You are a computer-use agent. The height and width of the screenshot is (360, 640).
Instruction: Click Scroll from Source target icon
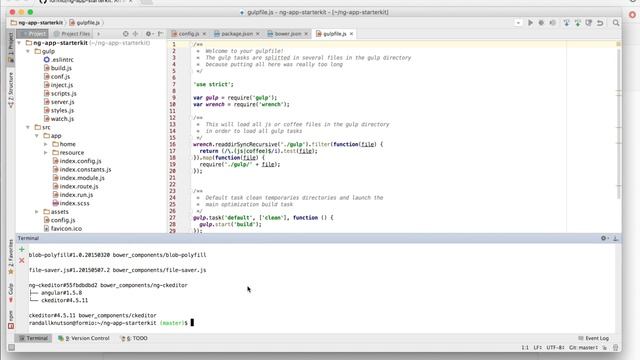point(126,34)
